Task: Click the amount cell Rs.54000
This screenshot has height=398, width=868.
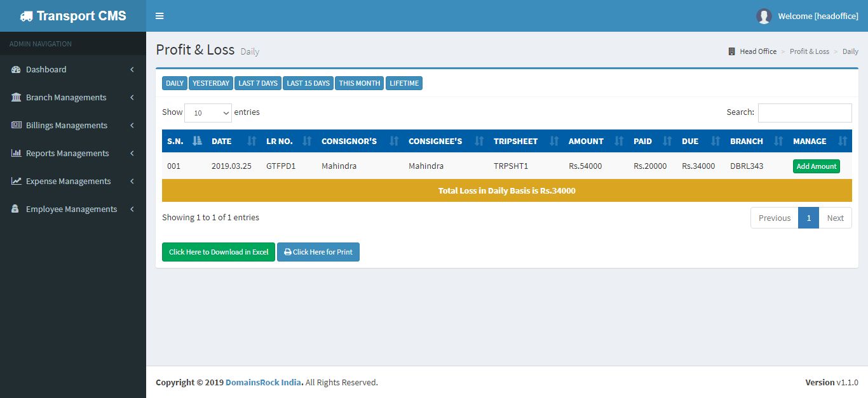Action: tap(585, 166)
